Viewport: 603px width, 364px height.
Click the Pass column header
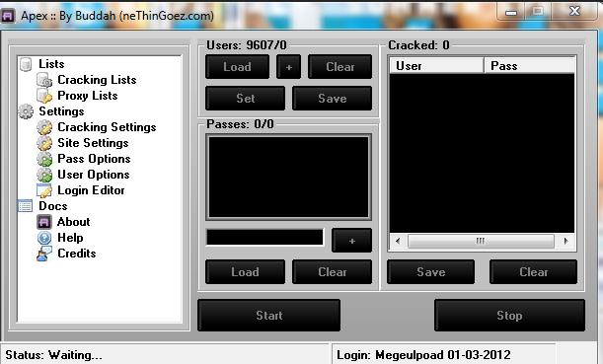click(x=530, y=66)
